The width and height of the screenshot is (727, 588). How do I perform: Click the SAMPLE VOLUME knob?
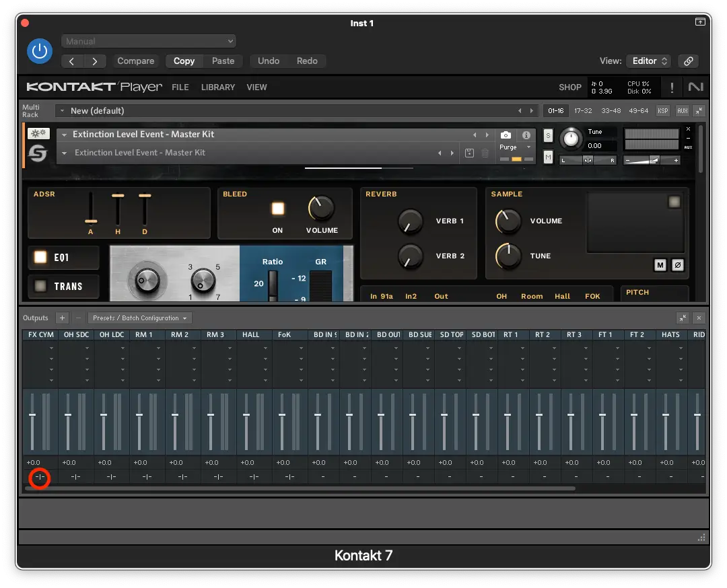508,221
